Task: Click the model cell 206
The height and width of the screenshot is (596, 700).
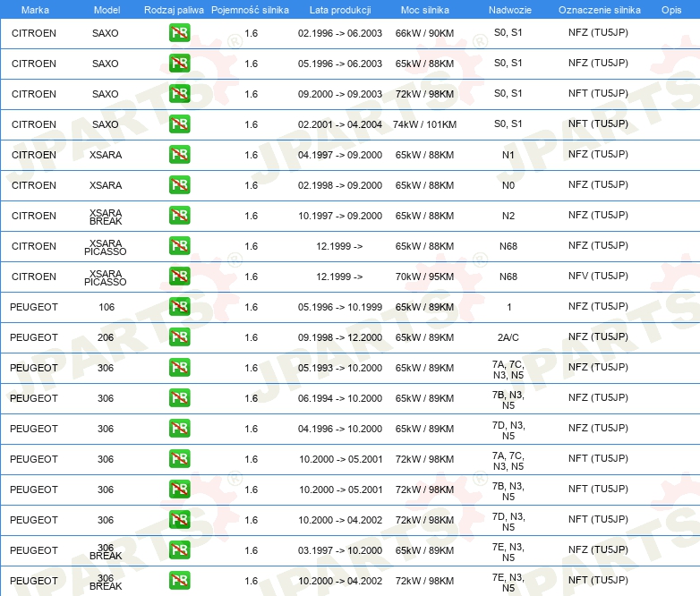Action: pos(106,337)
